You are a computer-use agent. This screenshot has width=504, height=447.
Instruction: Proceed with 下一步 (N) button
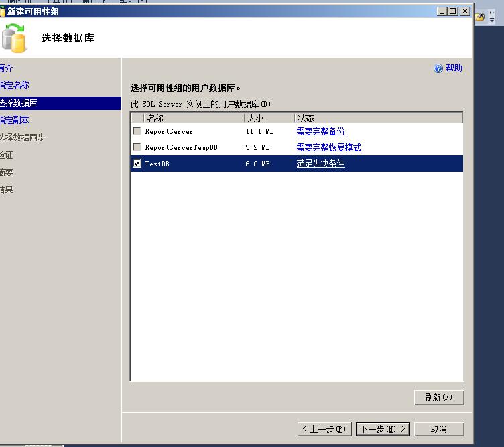(383, 429)
